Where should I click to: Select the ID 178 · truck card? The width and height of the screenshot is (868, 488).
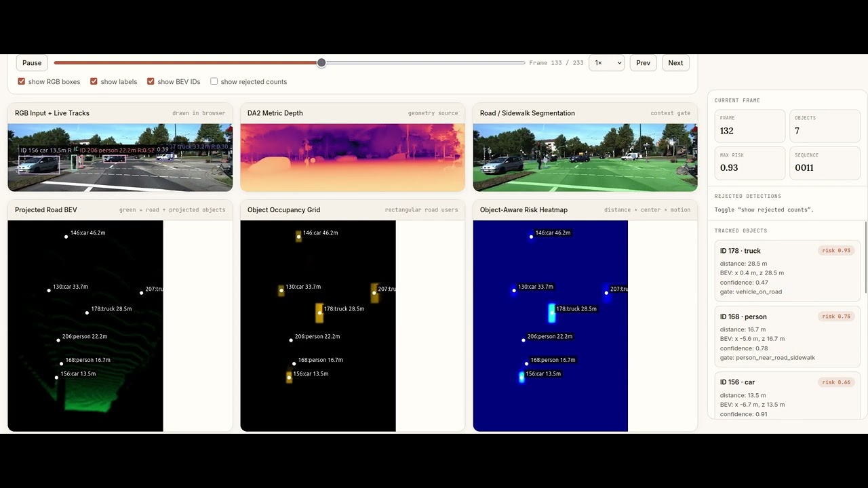[787, 271]
